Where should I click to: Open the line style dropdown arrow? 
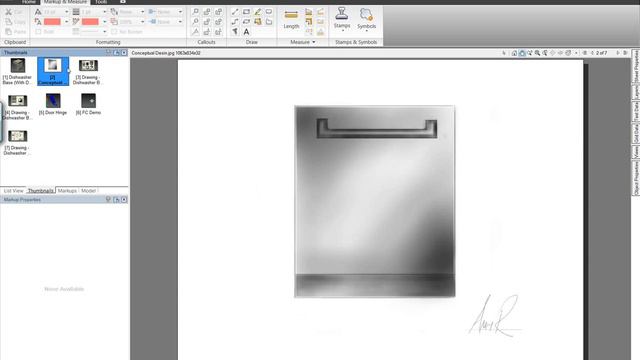104,31
